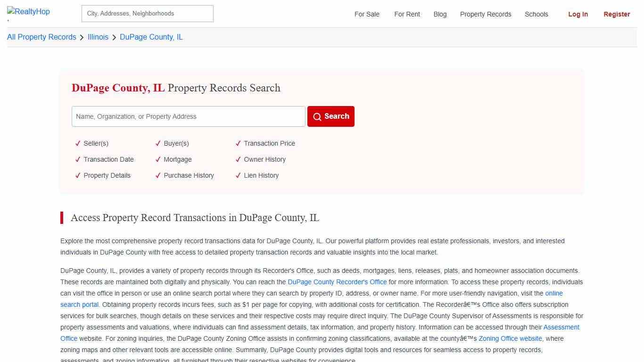Click the checkmark beside Purchase History
Image resolution: width=644 pixels, height=362 pixels.
158,175
